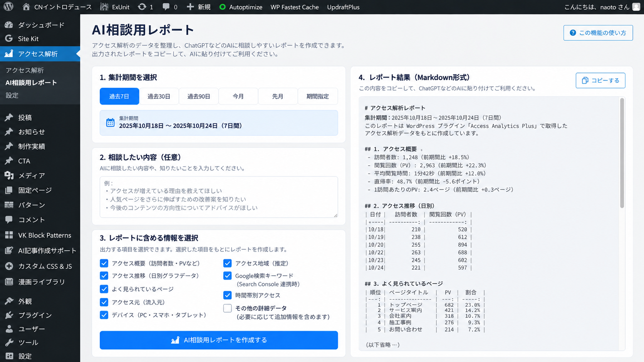This screenshot has width=644, height=362.
Task: Uncheck アクセス地域（推定） checkbox
Action: coord(227,263)
